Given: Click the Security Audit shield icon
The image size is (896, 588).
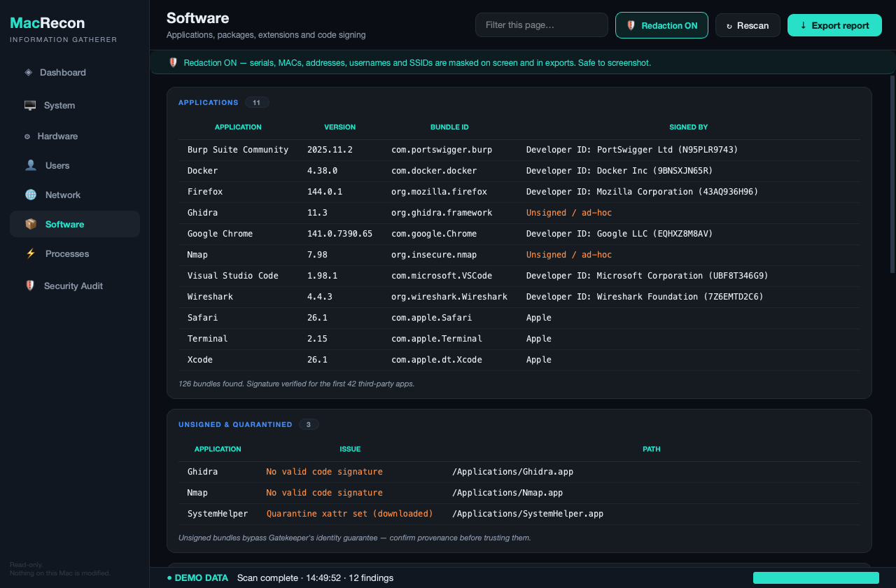Looking at the screenshot, I should point(30,286).
